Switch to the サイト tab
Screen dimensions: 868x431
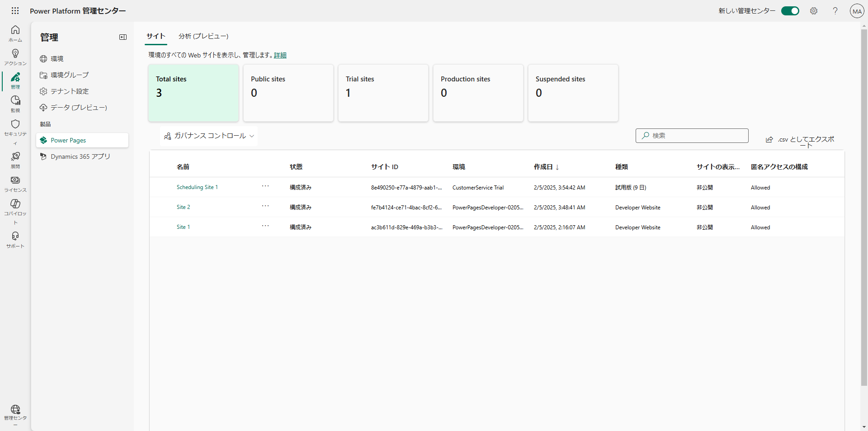point(156,36)
